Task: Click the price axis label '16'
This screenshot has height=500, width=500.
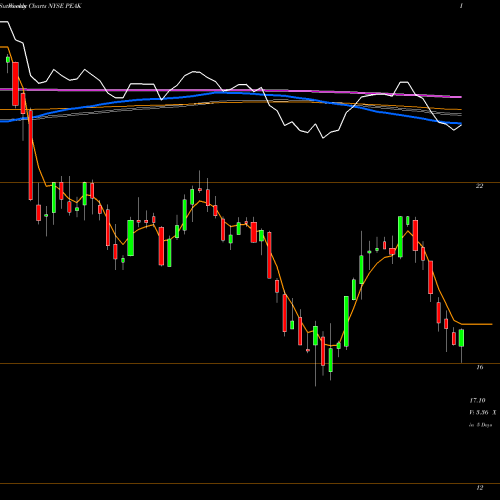Action: pos(479,367)
